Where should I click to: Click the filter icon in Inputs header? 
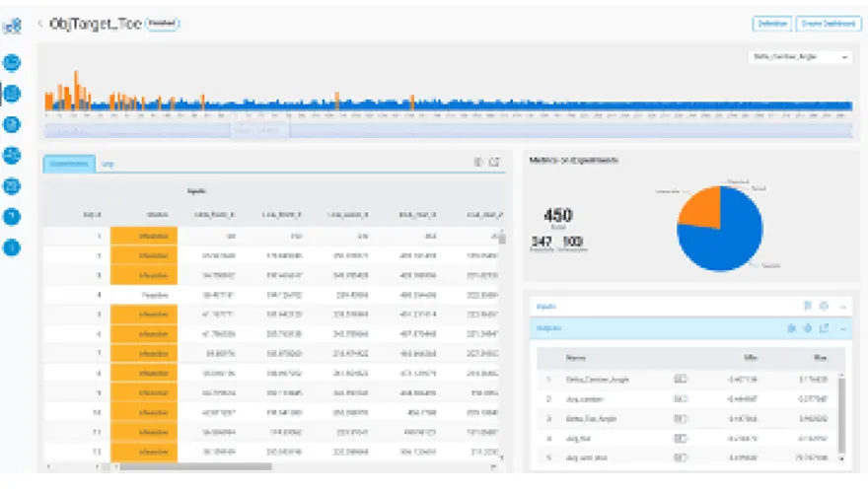(807, 307)
